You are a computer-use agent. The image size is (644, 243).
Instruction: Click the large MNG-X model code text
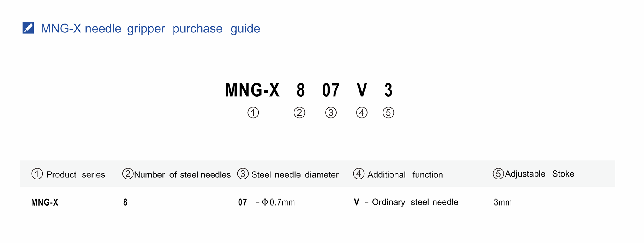coord(252,90)
